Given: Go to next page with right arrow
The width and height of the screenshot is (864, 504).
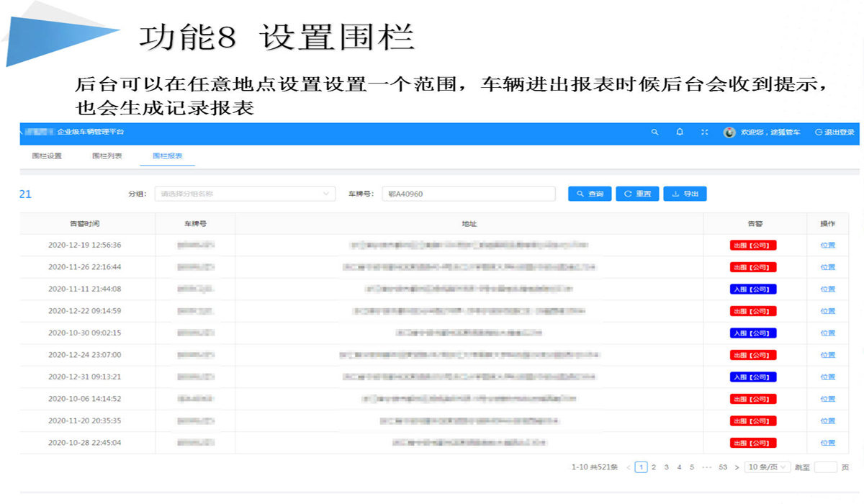Looking at the screenshot, I should [737, 467].
